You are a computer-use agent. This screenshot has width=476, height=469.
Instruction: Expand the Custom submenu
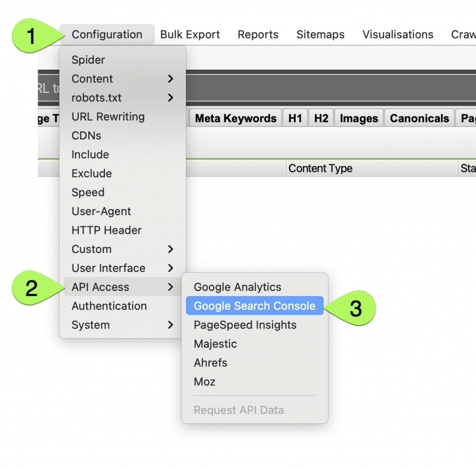pyautogui.click(x=123, y=249)
